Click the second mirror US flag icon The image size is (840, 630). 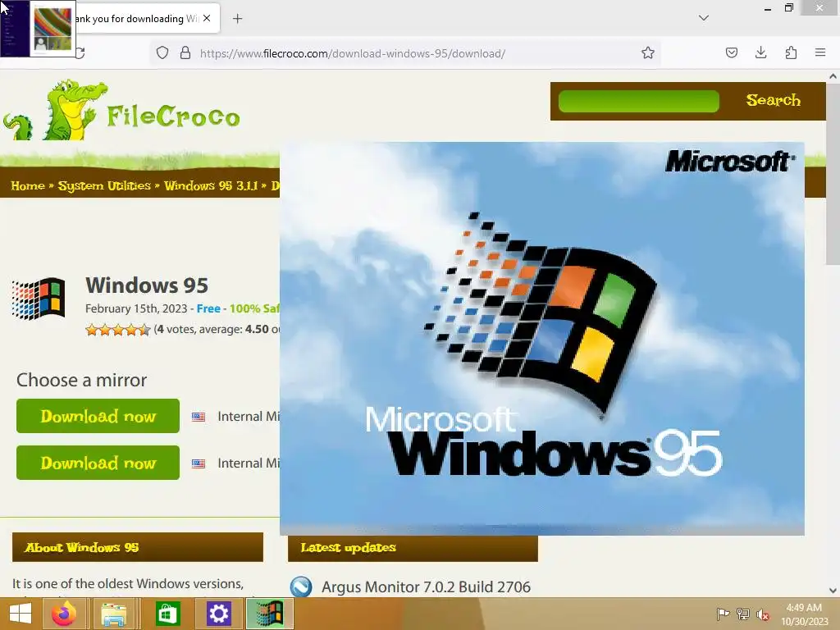pos(199,463)
